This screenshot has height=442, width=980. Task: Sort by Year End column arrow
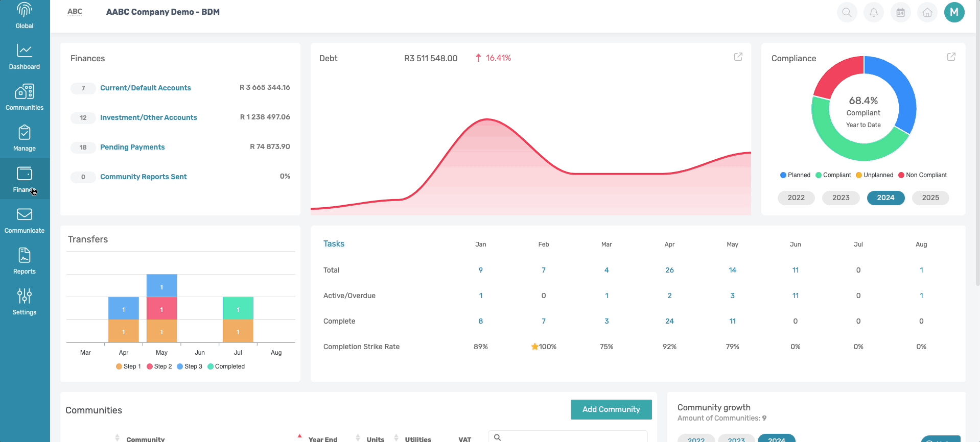[x=299, y=436]
